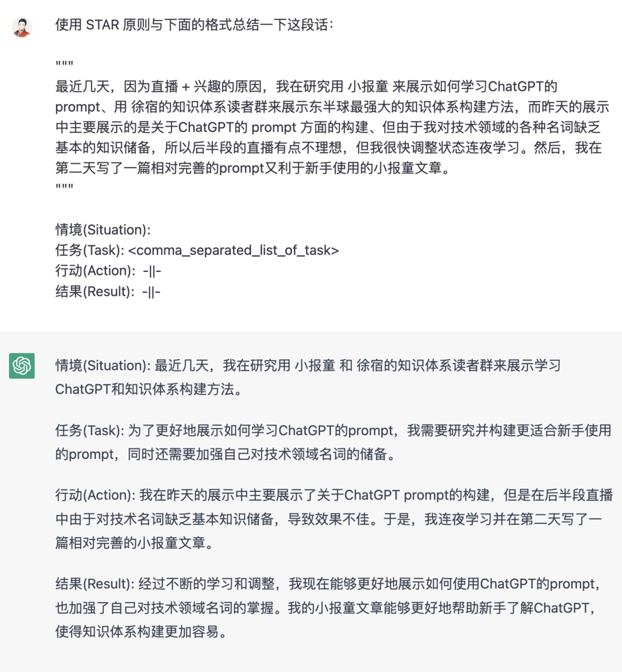
Task: Click the response paragraph starting 行动(Action): 我在昨天
Action: [334, 519]
